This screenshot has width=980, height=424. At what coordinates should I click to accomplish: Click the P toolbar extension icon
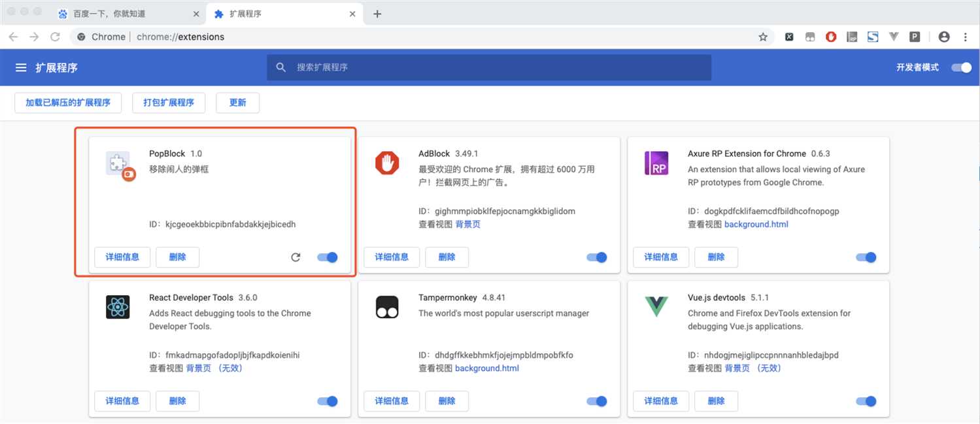(915, 37)
